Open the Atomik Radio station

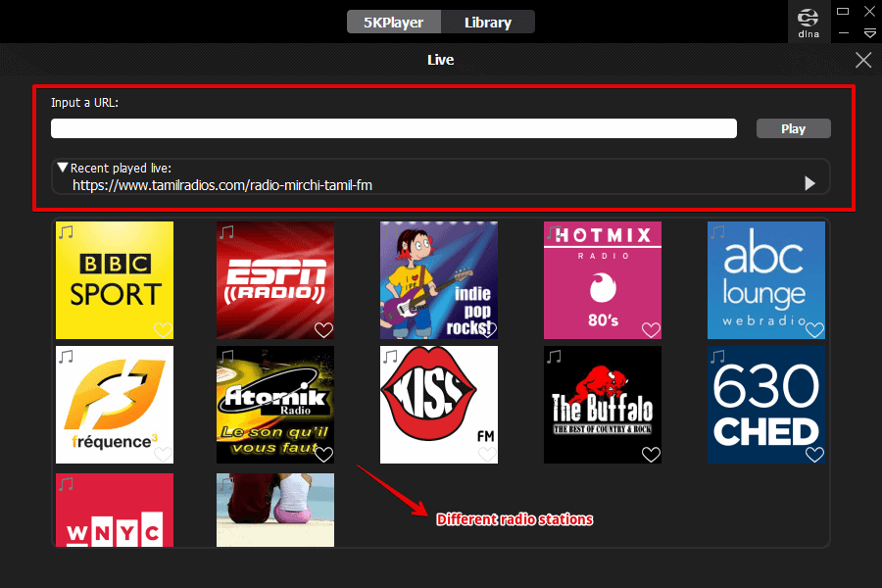[x=275, y=405]
